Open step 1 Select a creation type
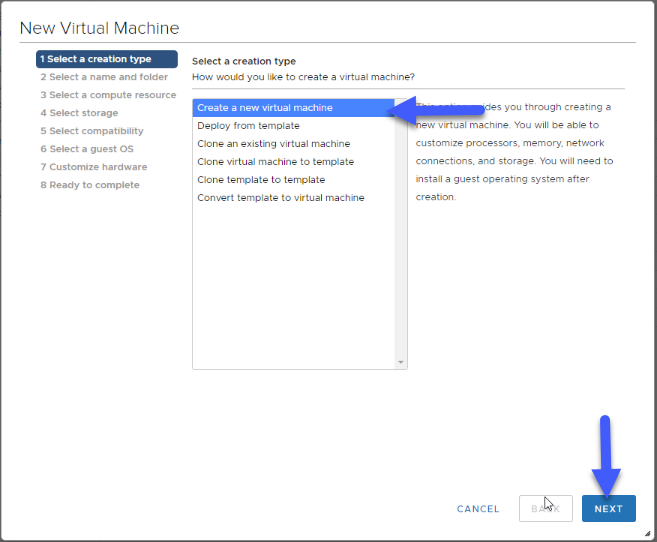This screenshot has height=542, width=657. tap(107, 59)
